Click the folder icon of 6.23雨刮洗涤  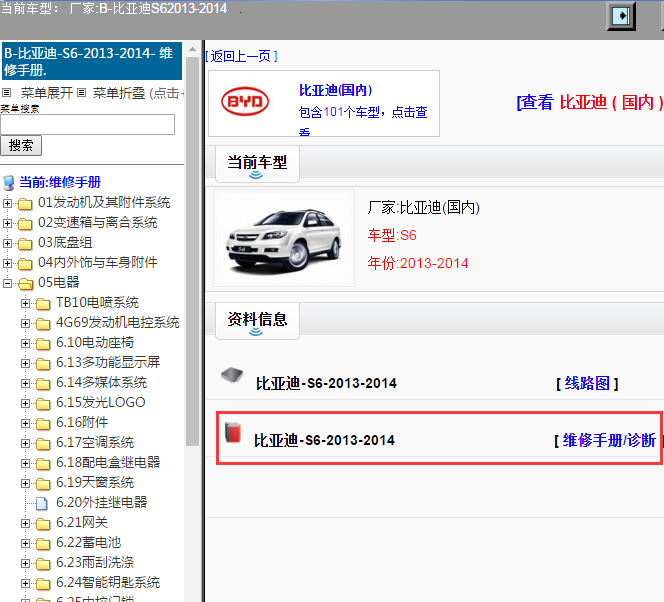tap(43, 563)
